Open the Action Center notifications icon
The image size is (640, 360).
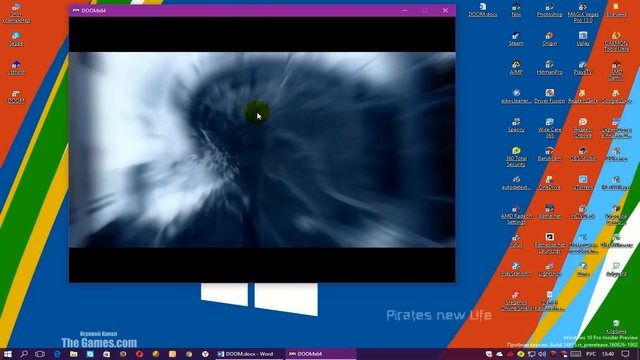click(x=625, y=354)
